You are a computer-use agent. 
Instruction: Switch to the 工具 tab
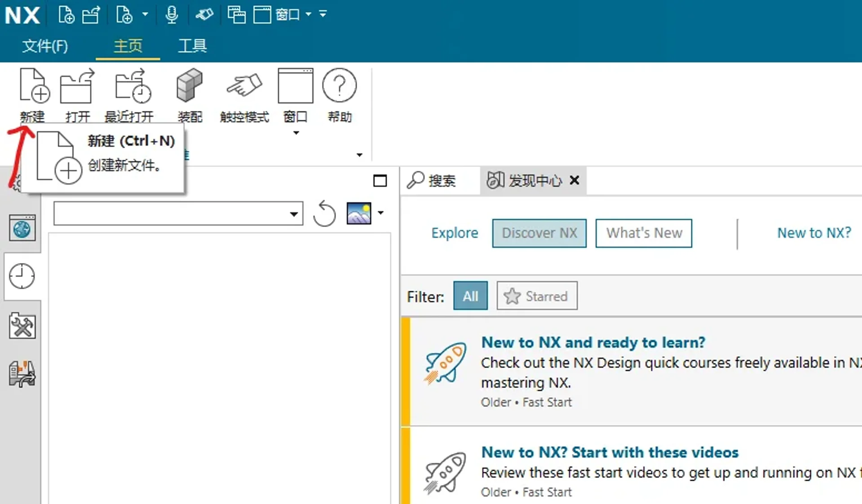coord(192,46)
